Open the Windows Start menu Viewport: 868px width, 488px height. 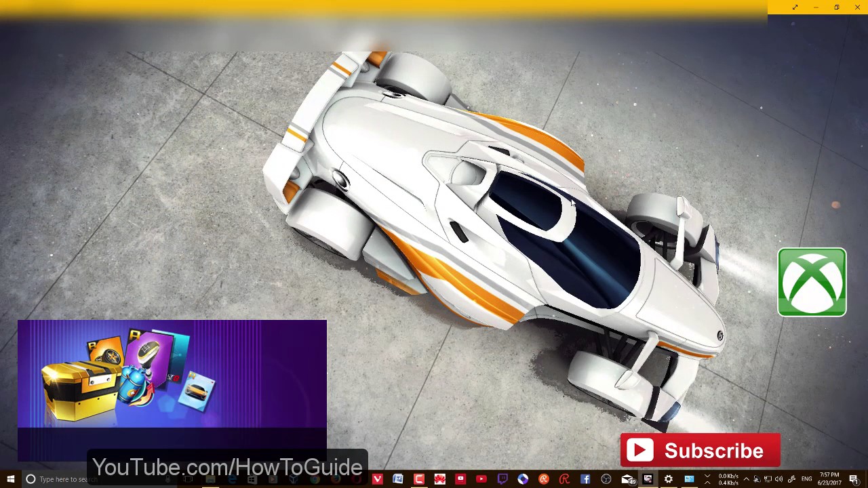[10, 479]
